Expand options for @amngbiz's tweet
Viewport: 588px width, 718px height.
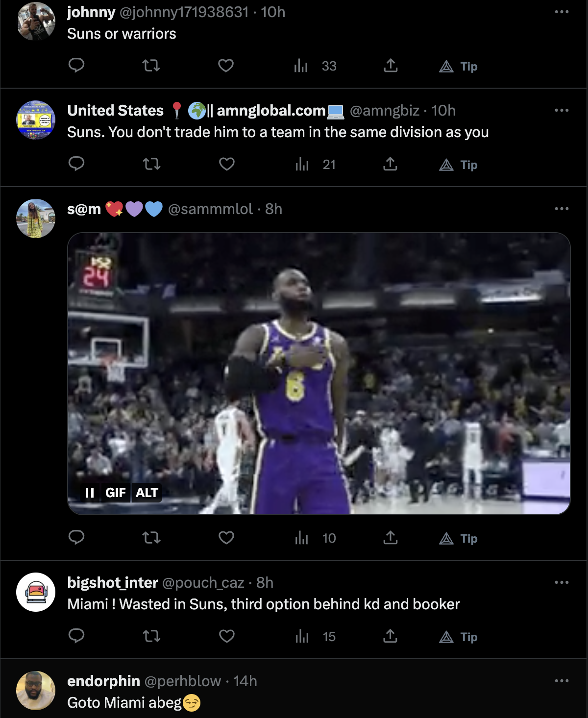562,110
